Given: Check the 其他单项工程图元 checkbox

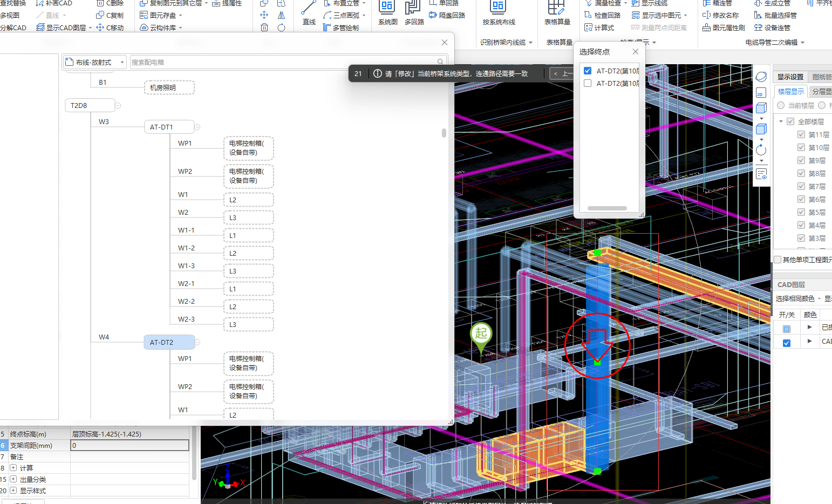Looking at the screenshot, I should (x=778, y=260).
